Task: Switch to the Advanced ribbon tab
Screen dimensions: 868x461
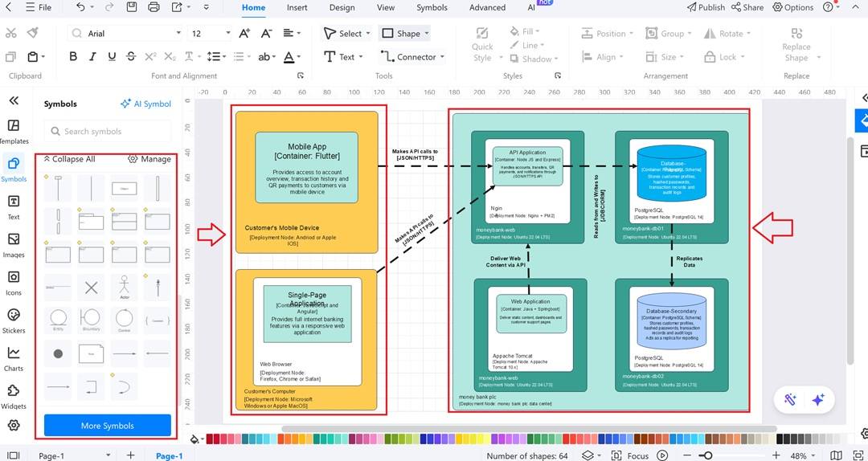Action: pos(487,8)
